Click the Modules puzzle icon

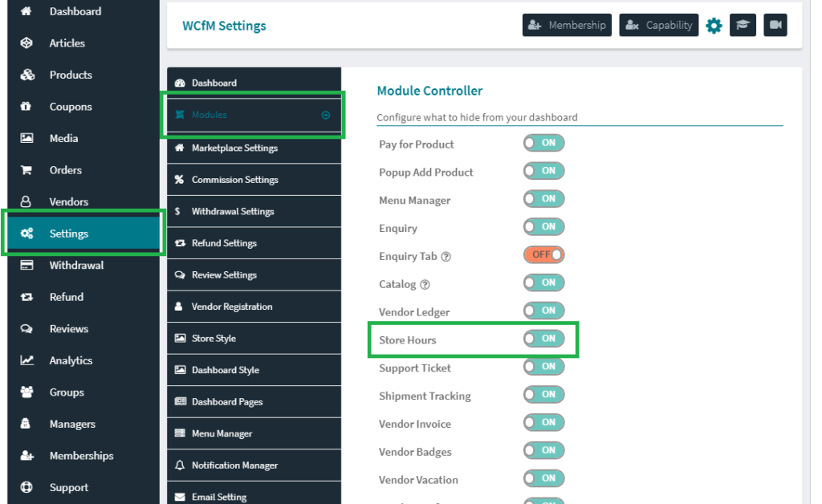tap(180, 115)
